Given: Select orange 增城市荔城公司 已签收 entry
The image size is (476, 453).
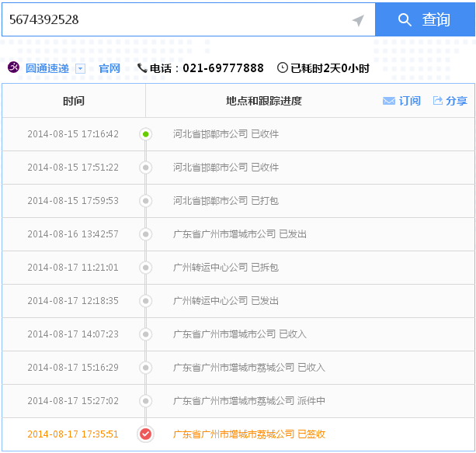Looking at the screenshot, I should click(x=249, y=434).
